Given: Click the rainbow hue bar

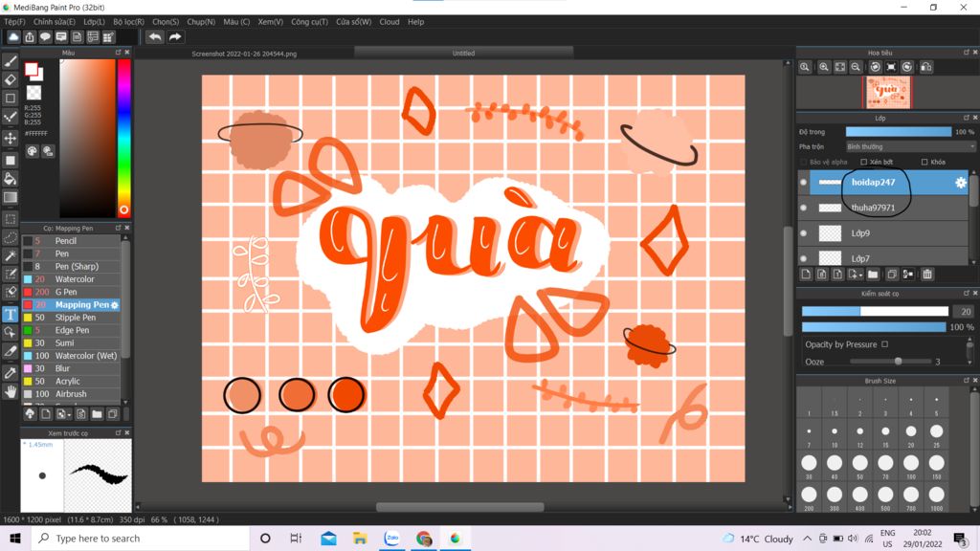Looking at the screenshot, I should coord(123,138).
